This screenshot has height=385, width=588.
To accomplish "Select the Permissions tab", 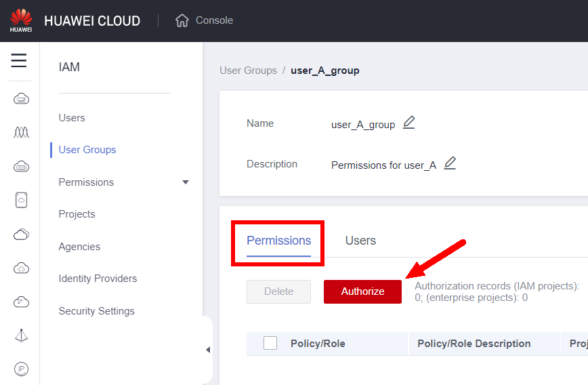I will click(278, 241).
